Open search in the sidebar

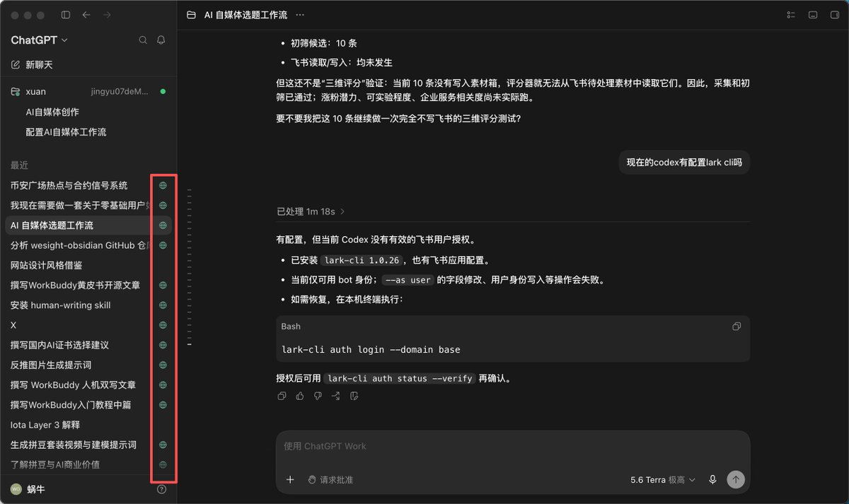tap(143, 40)
